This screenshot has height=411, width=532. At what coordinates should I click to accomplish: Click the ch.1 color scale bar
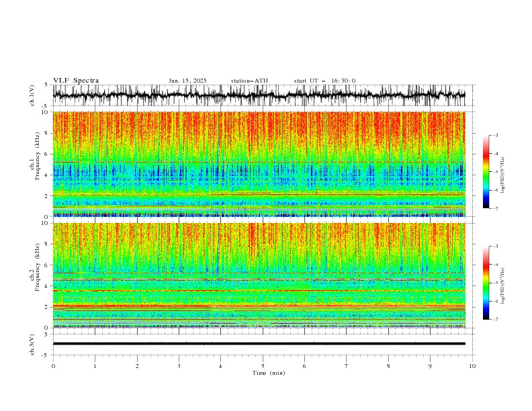click(x=486, y=172)
